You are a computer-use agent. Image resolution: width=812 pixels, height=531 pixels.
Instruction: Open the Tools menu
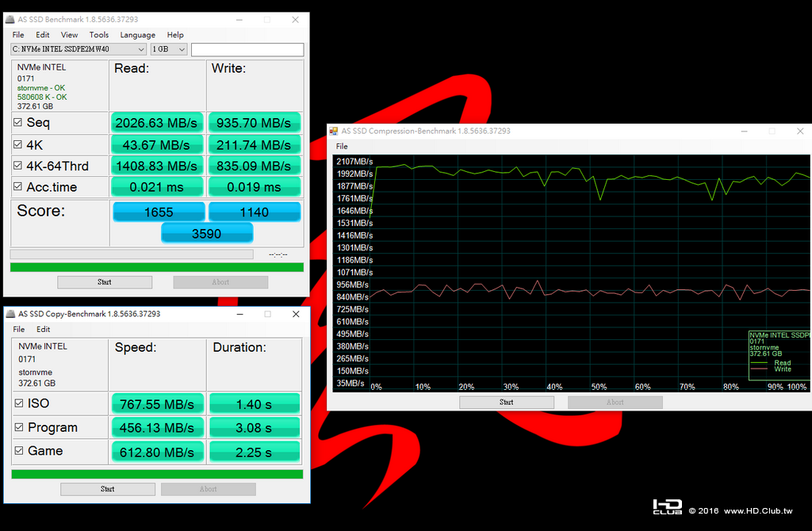point(99,35)
